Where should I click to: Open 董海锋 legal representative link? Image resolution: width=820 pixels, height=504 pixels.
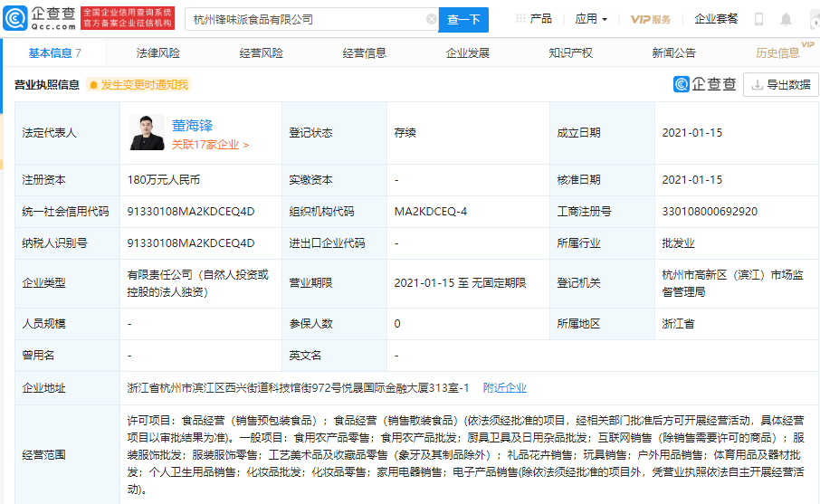(192, 126)
